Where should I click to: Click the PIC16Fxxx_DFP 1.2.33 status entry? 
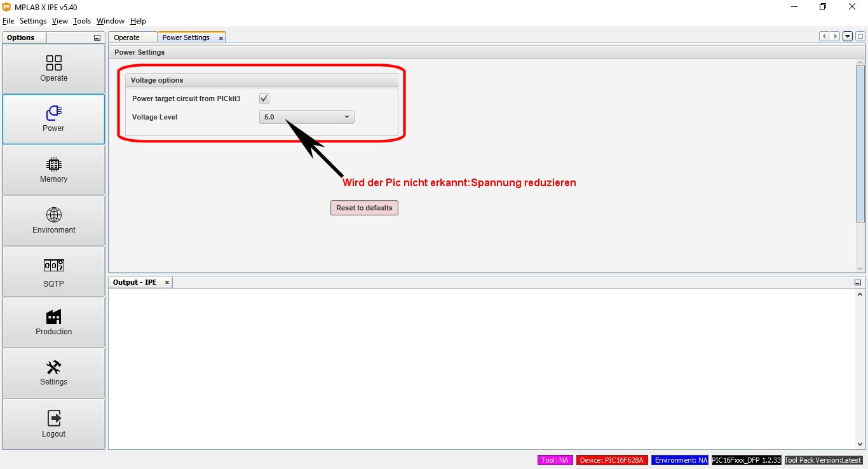(x=746, y=460)
